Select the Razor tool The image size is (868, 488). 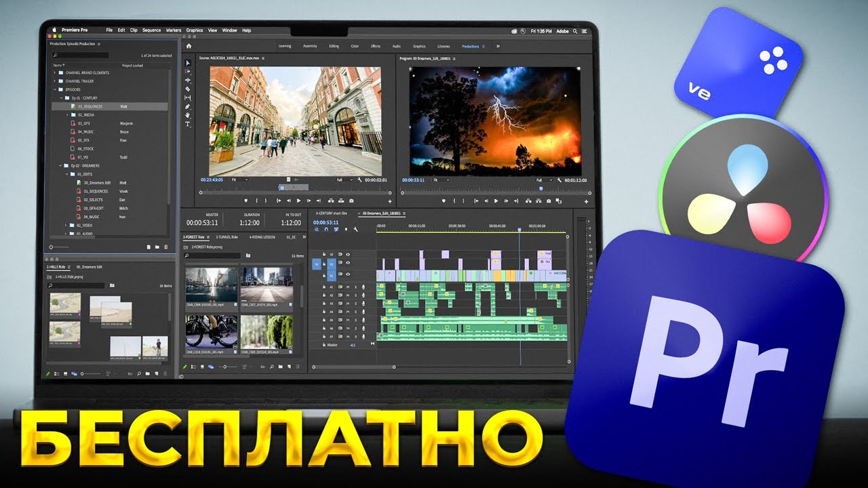point(188,89)
